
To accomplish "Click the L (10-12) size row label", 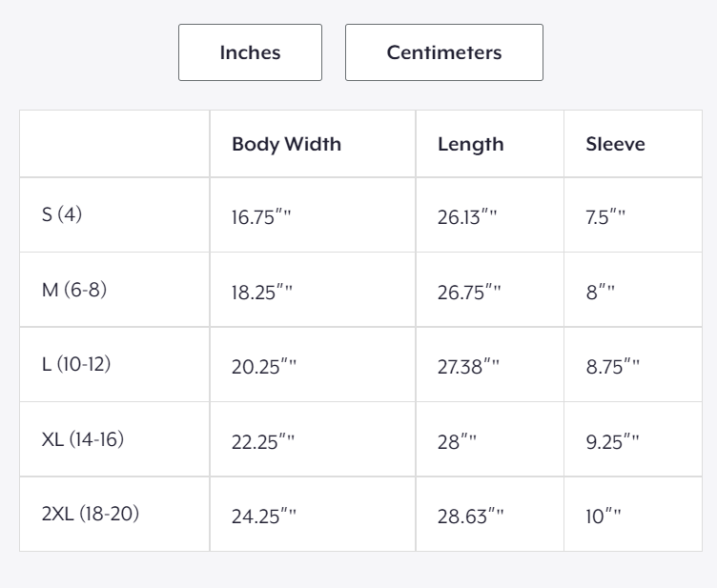I will click(x=76, y=365).
